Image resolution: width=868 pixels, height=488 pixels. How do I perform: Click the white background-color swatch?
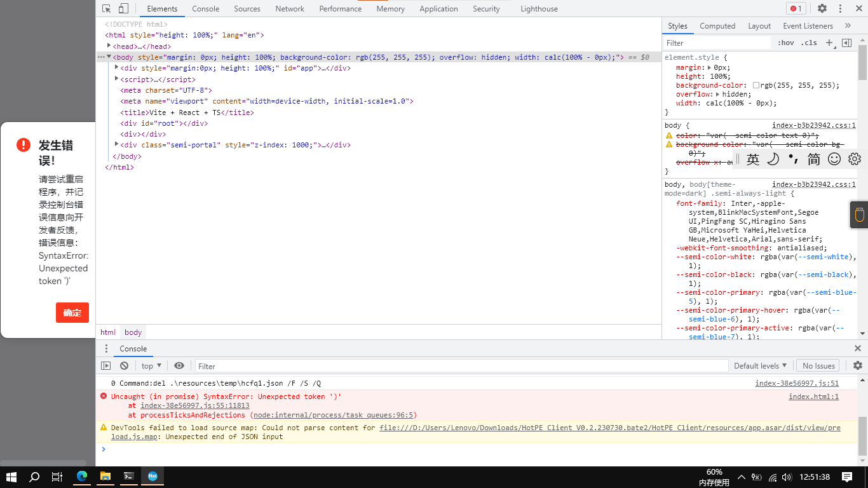pos(756,85)
